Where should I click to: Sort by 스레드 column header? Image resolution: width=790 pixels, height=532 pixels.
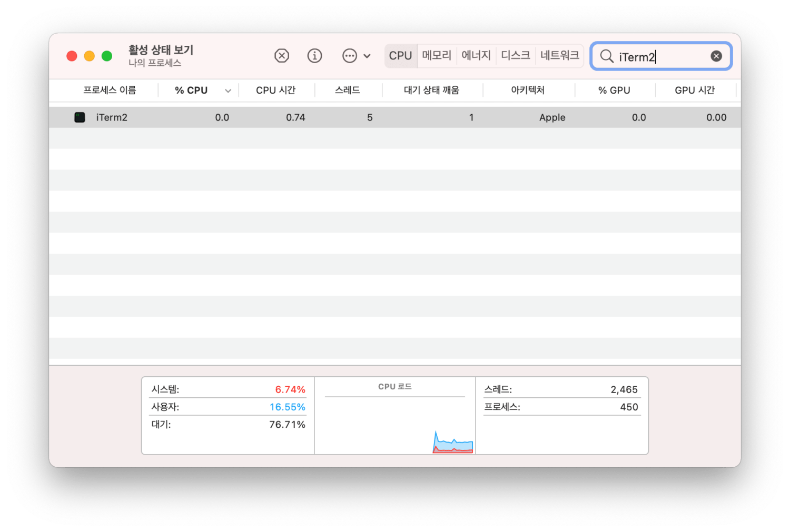[348, 91]
